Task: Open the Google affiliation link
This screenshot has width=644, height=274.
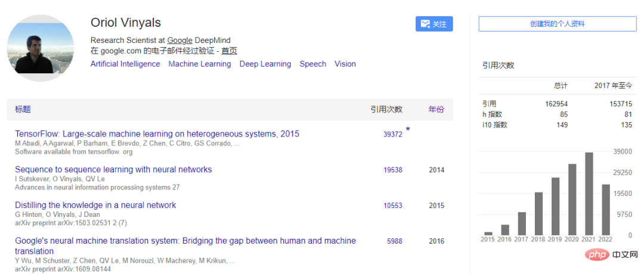Action: [179, 40]
